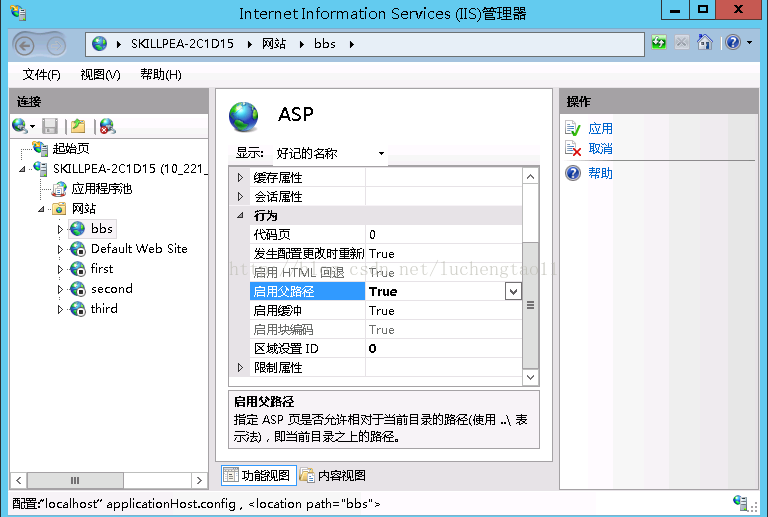This screenshot has height=517, width=768.
Task: Click the 帮助 link in Actions
Action: pos(600,173)
